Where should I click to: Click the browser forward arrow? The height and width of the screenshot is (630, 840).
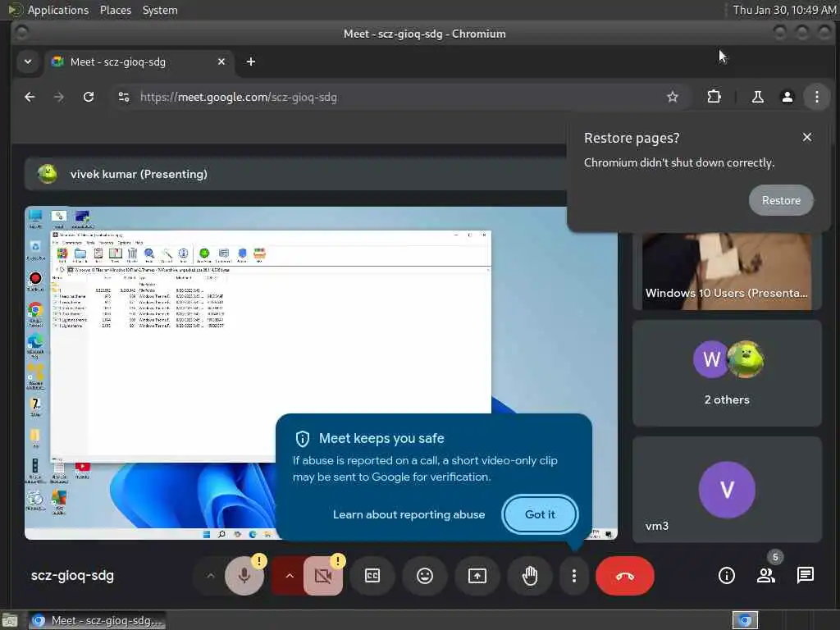coord(59,97)
